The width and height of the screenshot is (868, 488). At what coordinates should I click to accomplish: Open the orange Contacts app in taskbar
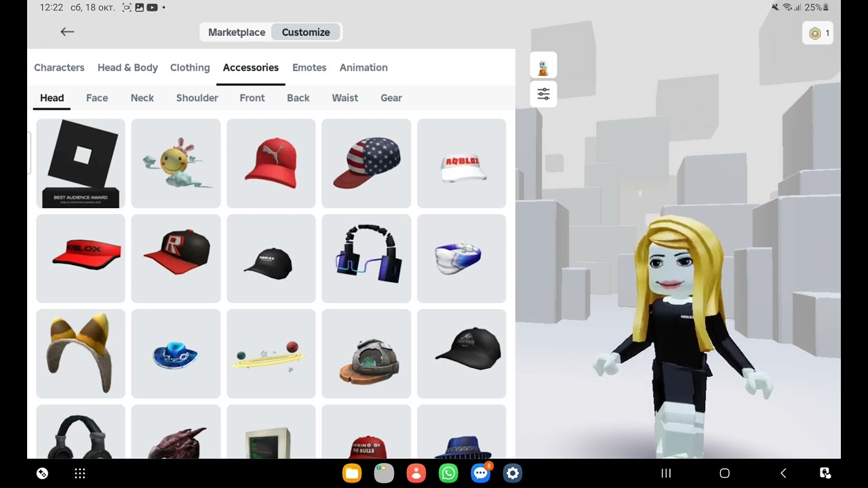tap(416, 473)
